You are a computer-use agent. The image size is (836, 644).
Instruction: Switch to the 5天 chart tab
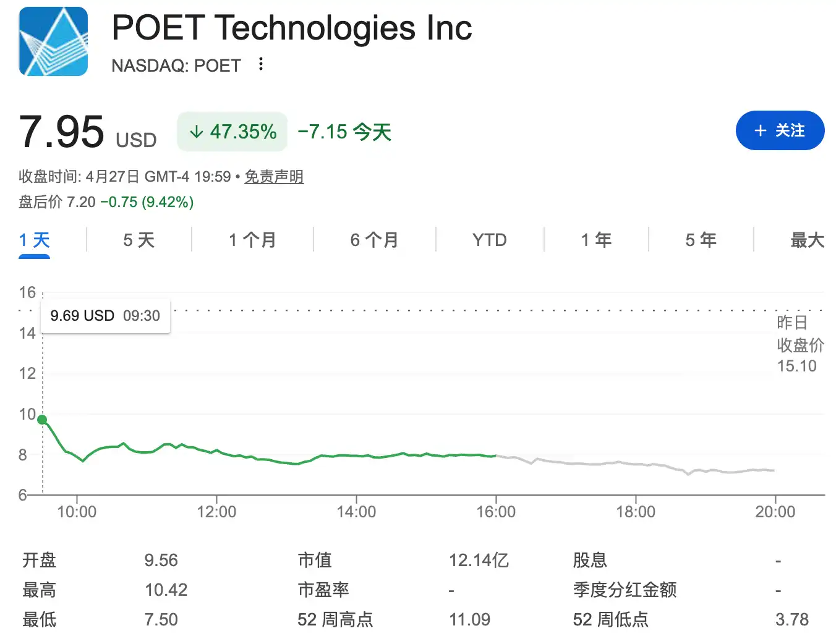137,240
